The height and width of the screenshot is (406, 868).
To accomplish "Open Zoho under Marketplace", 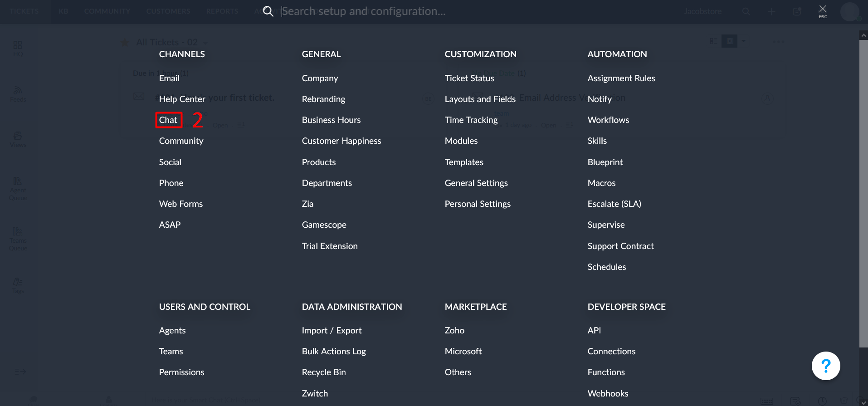I will tap(454, 330).
